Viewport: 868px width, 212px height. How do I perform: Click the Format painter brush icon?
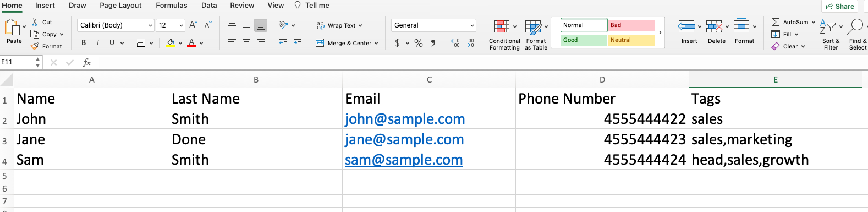click(35, 46)
